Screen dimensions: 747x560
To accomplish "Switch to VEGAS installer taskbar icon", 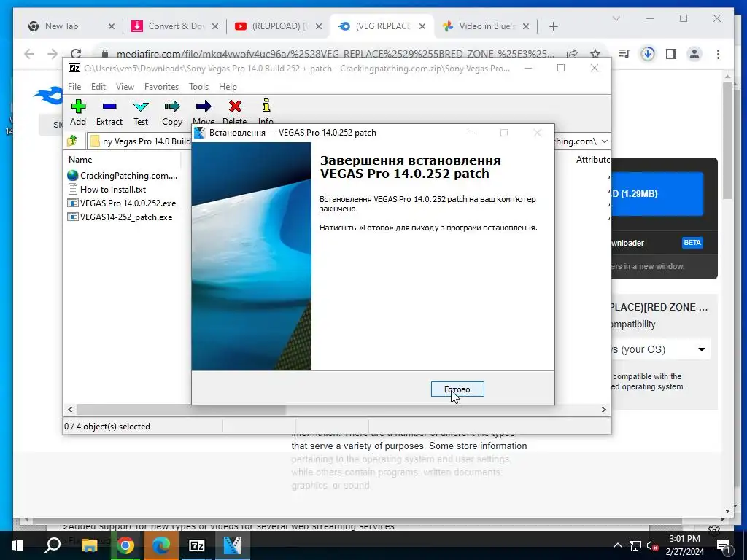I will 233,545.
